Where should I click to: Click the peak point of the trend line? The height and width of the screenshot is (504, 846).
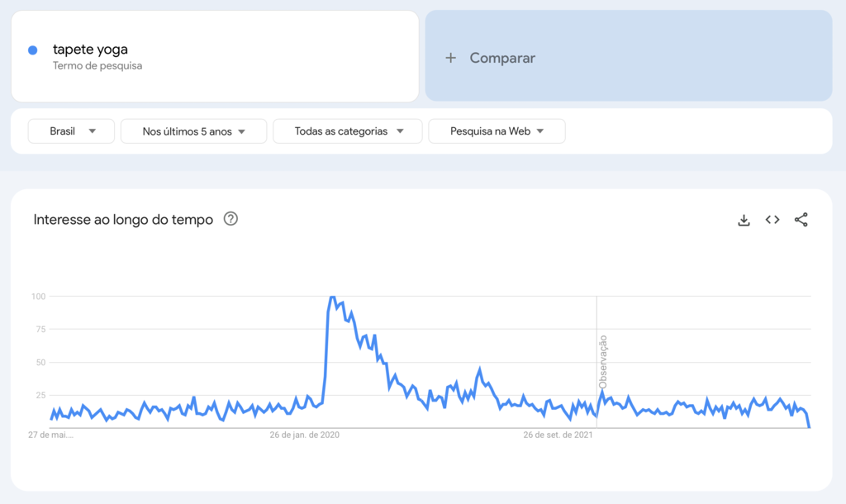click(334, 297)
